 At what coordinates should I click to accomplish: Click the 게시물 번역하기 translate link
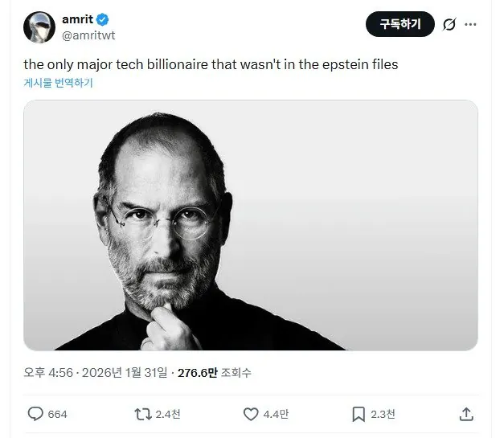[58, 83]
